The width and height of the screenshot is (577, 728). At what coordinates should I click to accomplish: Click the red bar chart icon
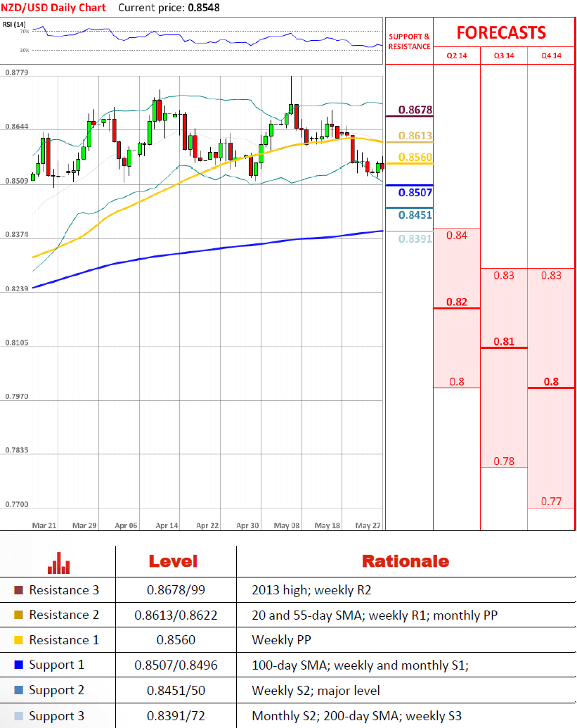point(58,563)
